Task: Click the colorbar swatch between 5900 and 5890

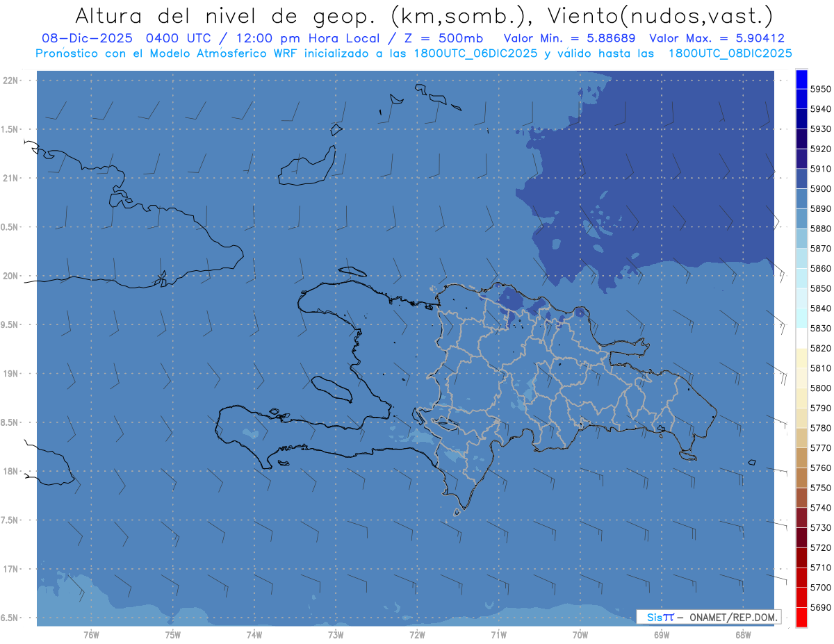Action: click(x=801, y=199)
